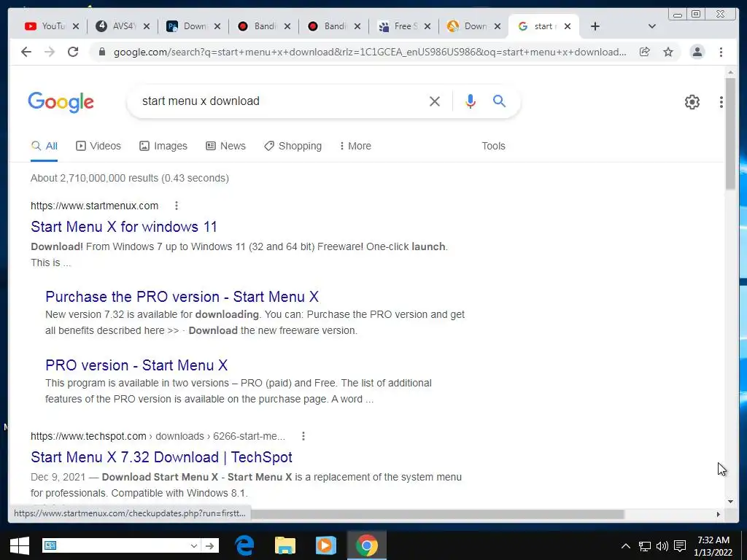Viewport: 747px width, 560px height.
Task: Click Chrome icon in taskbar
Action: 366,545
